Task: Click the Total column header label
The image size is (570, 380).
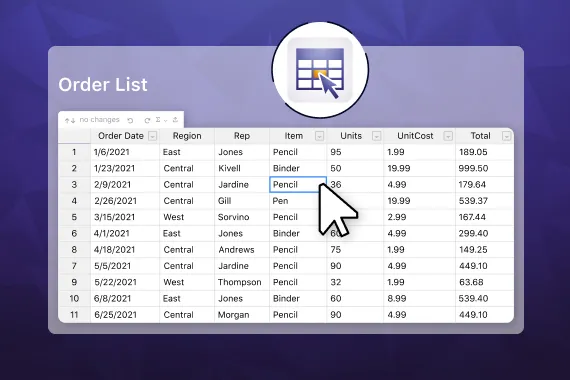Action: tap(481, 136)
